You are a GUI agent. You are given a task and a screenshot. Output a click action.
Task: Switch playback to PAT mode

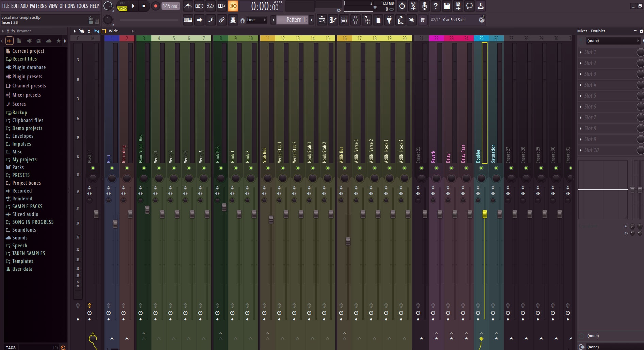(122, 3)
